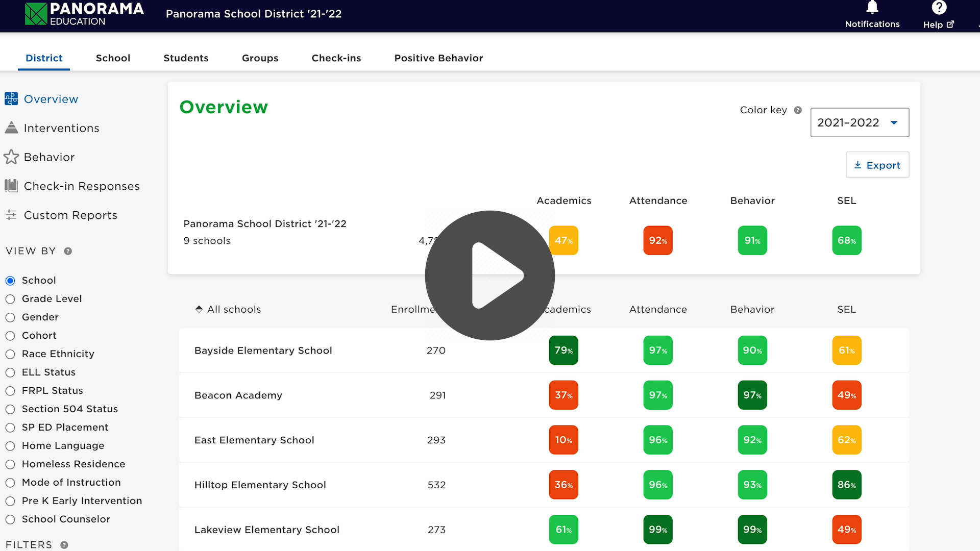Screen dimensions: 980x551
Task: Switch to the School tab
Action: [113, 58]
